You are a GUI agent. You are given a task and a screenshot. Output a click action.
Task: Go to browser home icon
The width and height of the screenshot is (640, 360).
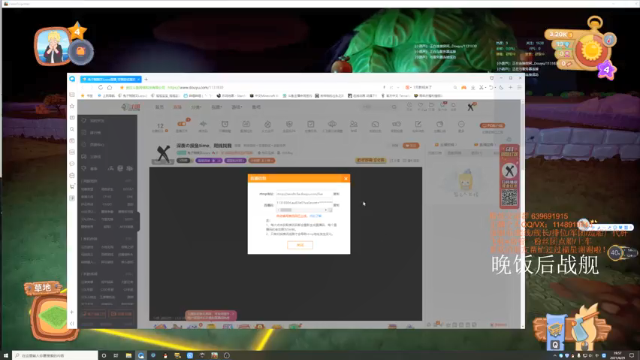pyautogui.click(x=109, y=87)
